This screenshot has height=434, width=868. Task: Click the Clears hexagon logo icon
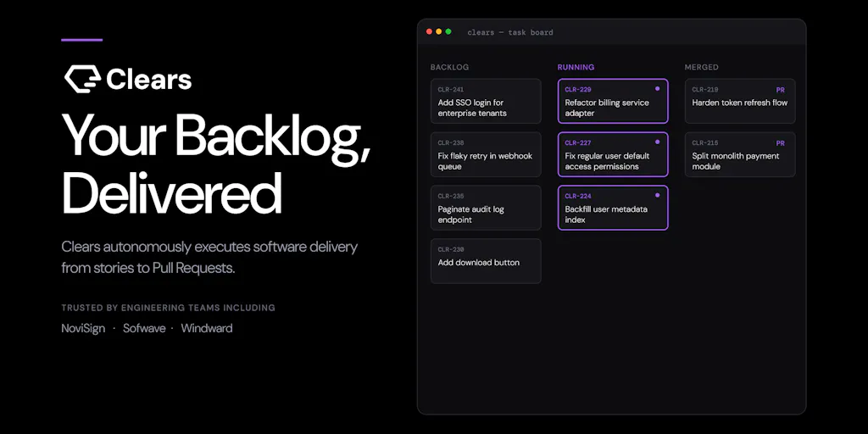pos(82,79)
